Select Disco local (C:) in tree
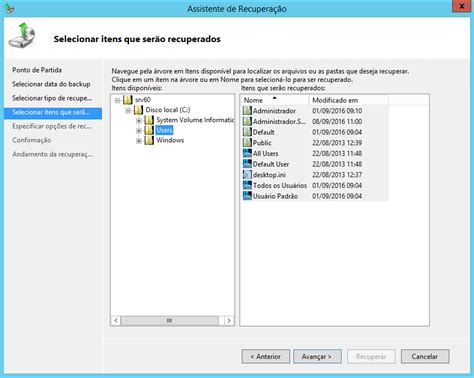 [x=168, y=110]
